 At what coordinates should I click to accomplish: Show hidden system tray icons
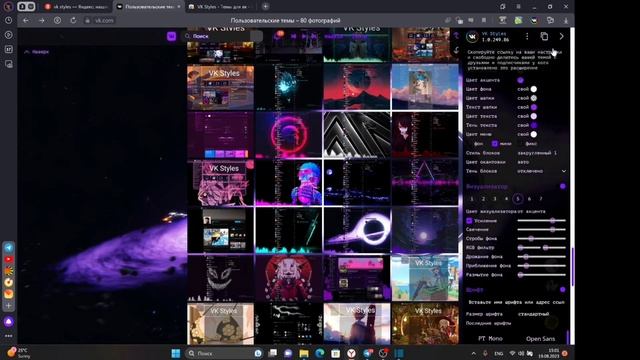tap(473, 353)
